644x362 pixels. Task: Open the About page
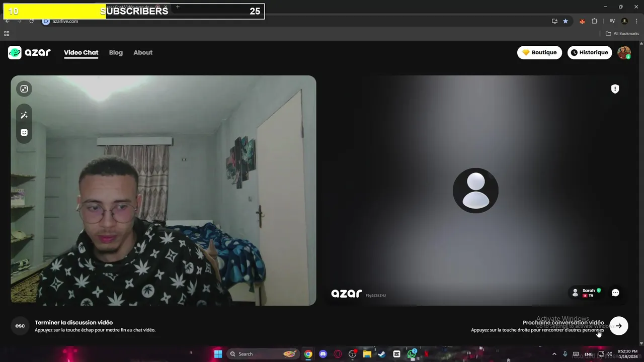pyautogui.click(x=143, y=53)
